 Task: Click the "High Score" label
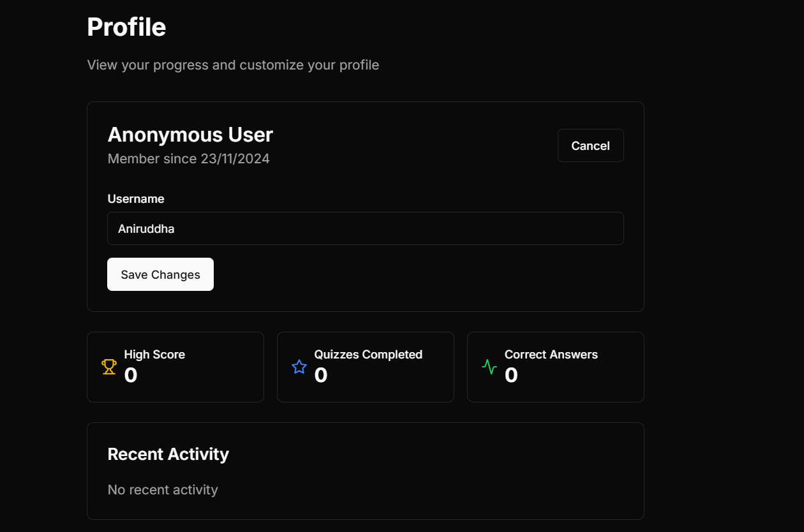click(154, 355)
